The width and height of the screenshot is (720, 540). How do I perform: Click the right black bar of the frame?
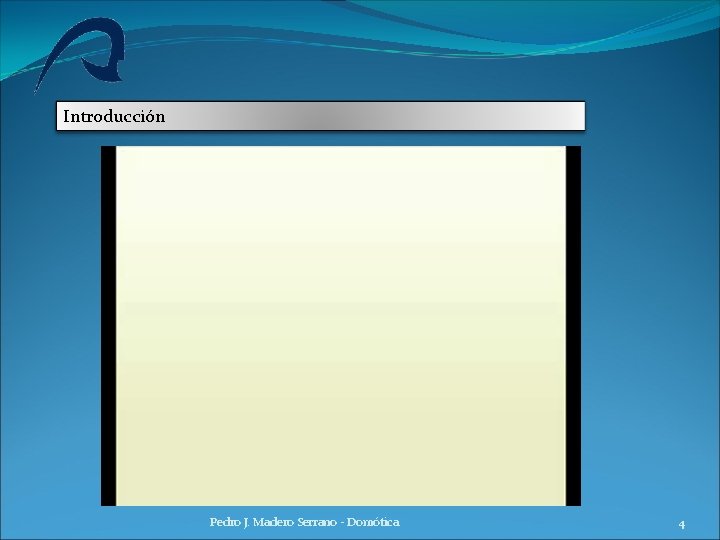click(x=573, y=326)
